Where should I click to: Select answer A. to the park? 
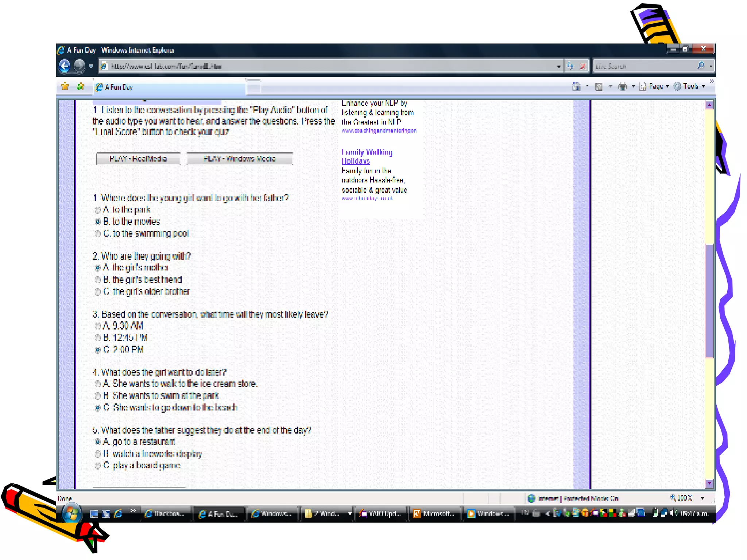pos(97,210)
